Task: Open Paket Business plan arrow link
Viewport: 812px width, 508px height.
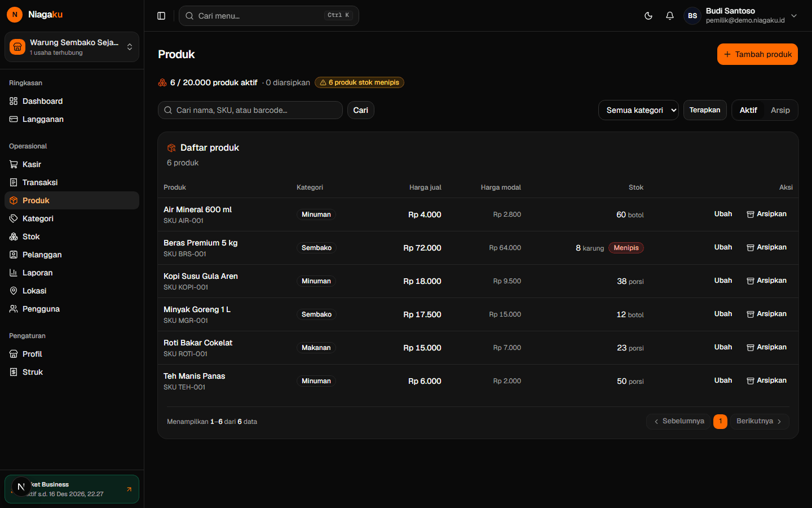Action: [129, 489]
